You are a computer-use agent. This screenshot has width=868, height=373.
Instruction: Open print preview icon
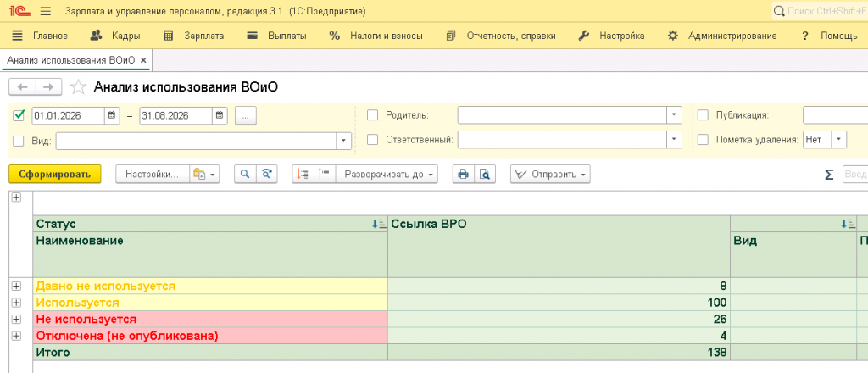point(485,175)
